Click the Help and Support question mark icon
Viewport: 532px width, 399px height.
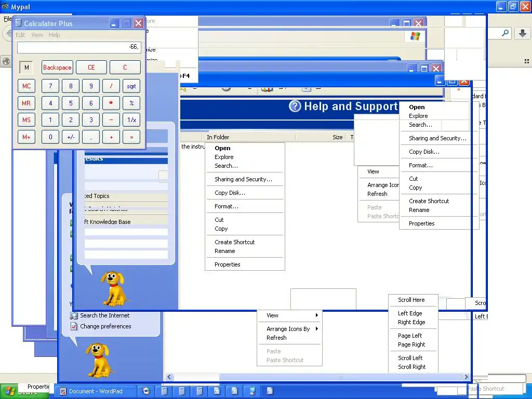coord(295,106)
